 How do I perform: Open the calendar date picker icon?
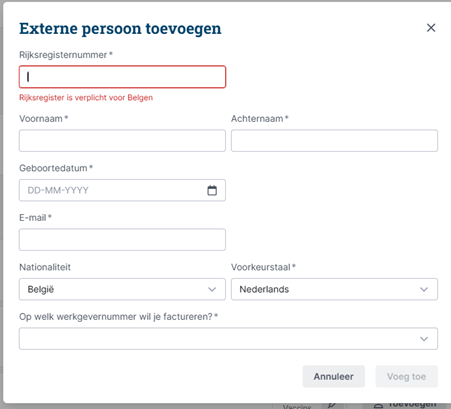click(212, 190)
